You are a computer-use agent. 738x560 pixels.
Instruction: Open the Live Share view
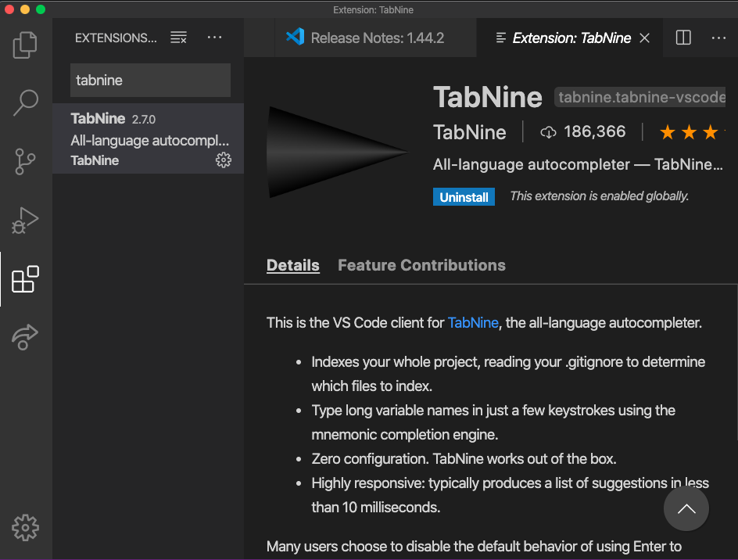coord(25,337)
